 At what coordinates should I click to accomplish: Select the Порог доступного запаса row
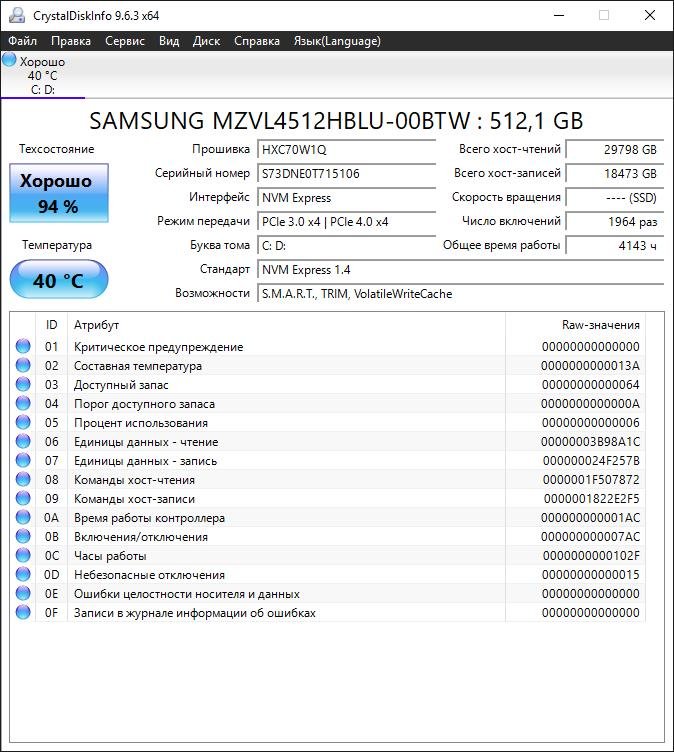tap(328, 403)
